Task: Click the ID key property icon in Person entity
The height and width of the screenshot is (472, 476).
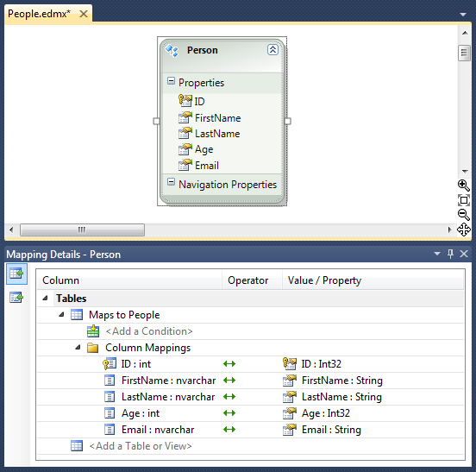Action: (x=185, y=101)
